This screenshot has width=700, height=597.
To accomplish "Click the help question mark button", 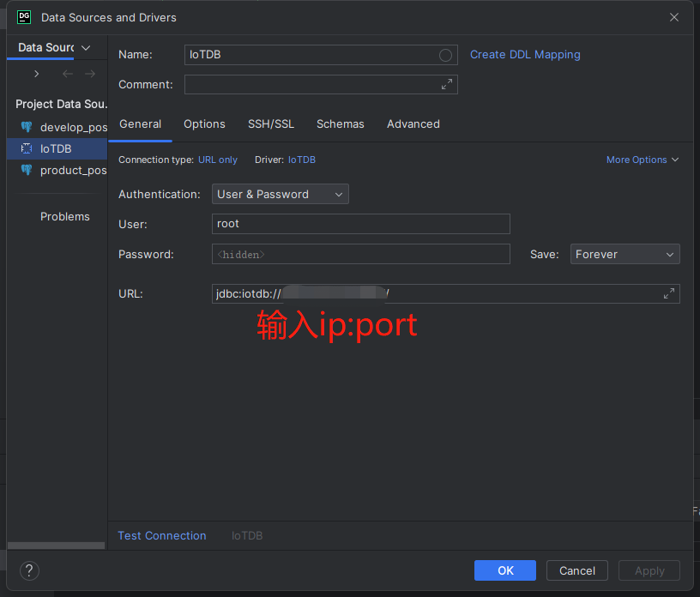I will point(29,570).
